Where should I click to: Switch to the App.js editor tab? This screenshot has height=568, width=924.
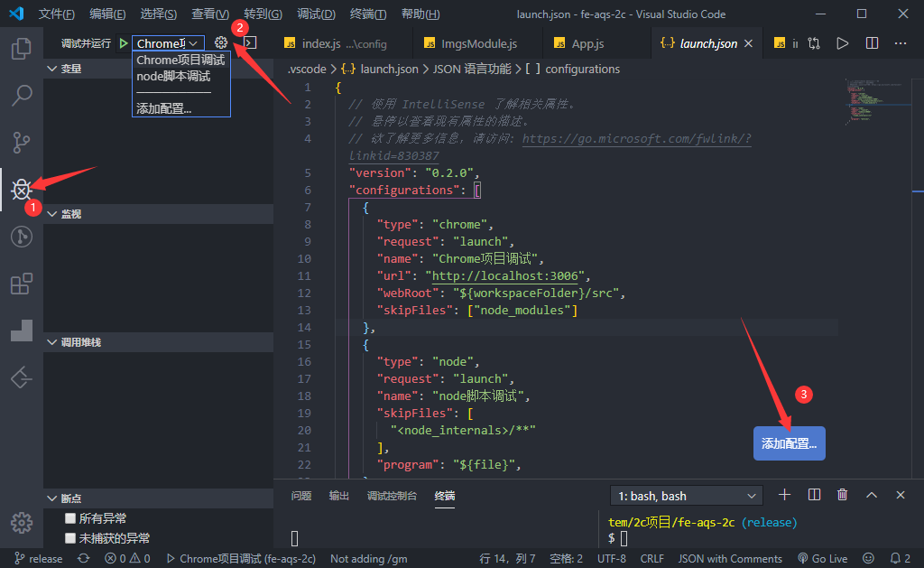point(587,43)
